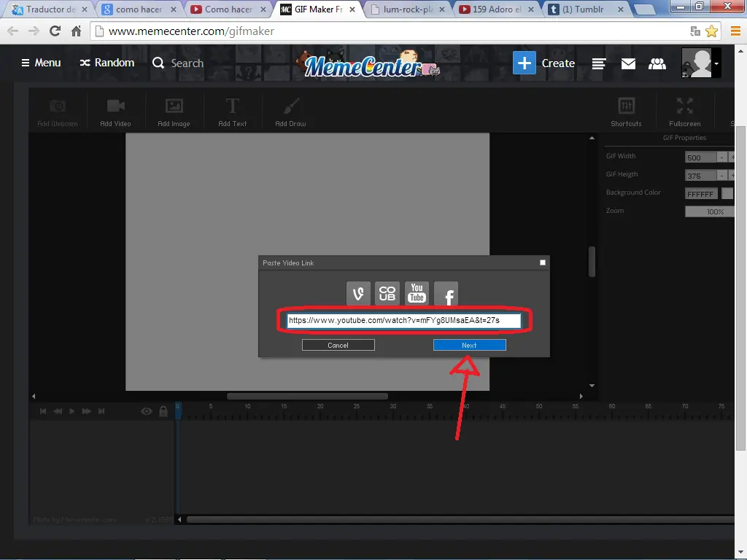The width and height of the screenshot is (747, 560).
Task: Choose the Add Text tool
Action: pyautogui.click(x=232, y=112)
